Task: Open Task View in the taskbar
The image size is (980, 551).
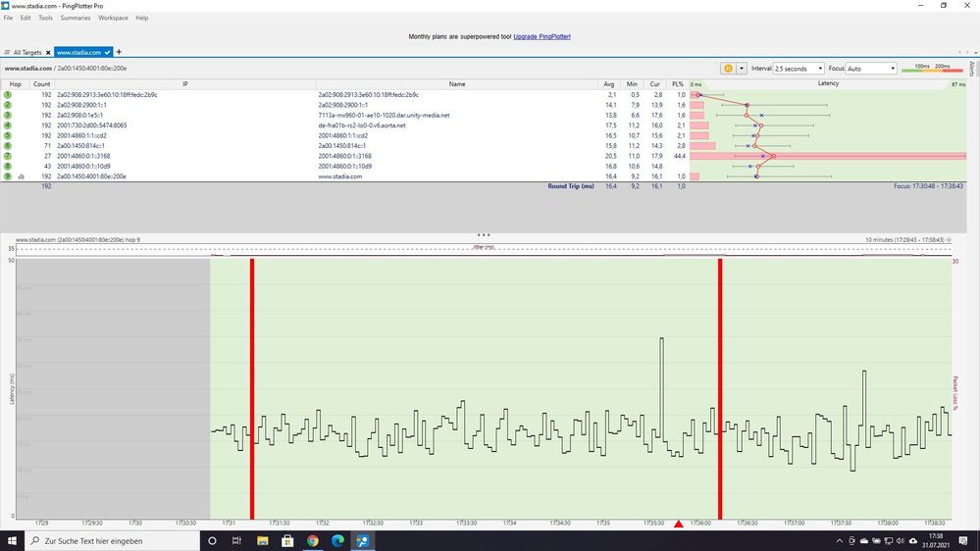Action: click(236, 541)
